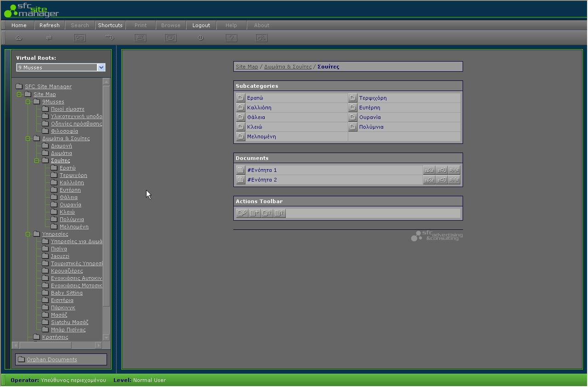Viewport: 588px width, 387px height.
Task: Open the Orphan Documents link
Action: pyautogui.click(x=52, y=359)
